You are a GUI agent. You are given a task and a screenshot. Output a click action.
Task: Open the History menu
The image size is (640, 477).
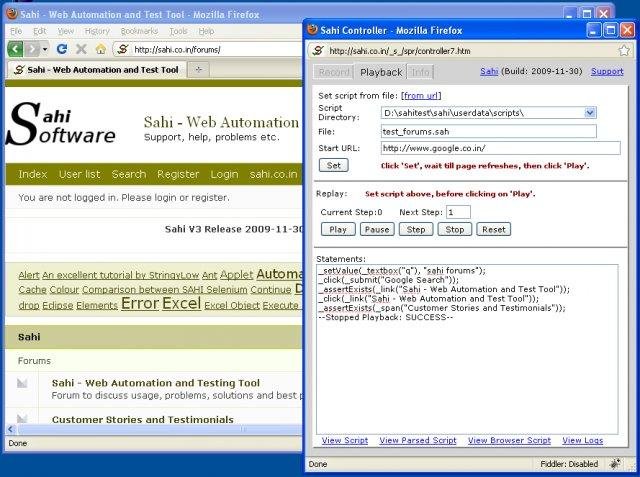pos(97,31)
